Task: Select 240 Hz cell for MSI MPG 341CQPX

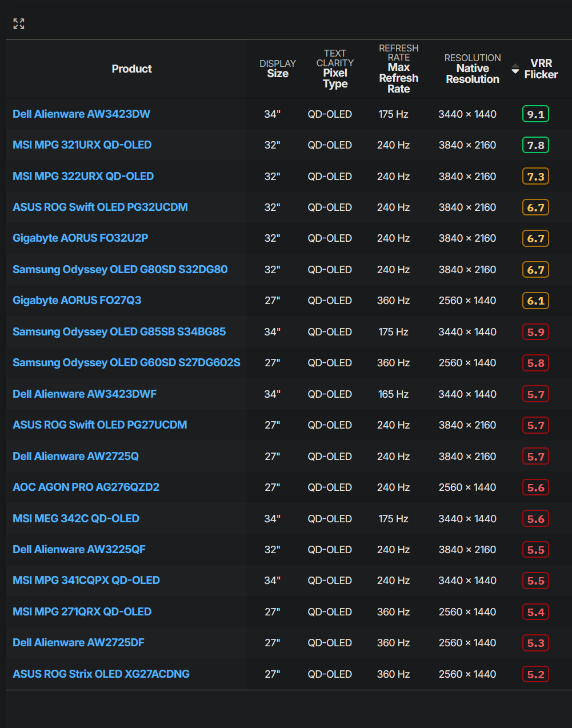Action: point(393,581)
